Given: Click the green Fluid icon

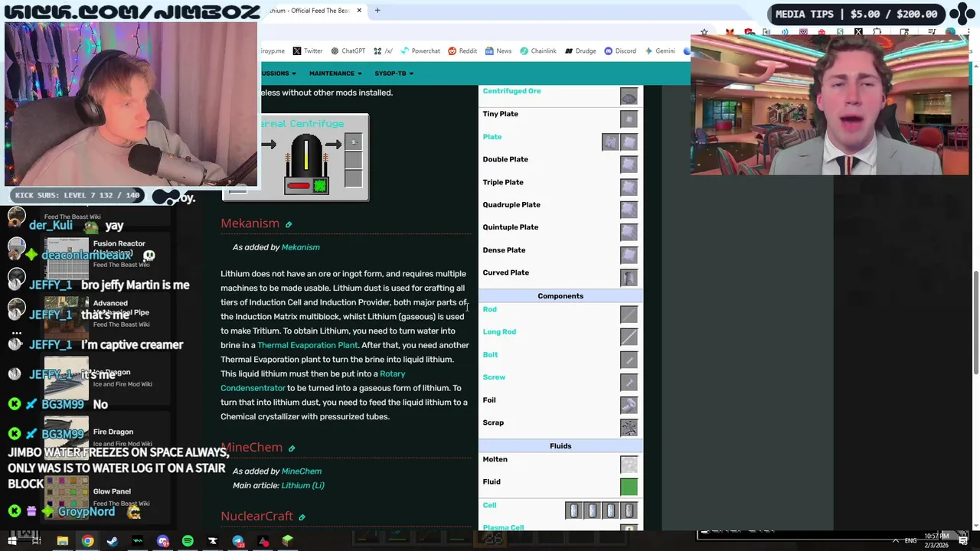Looking at the screenshot, I should [x=629, y=487].
